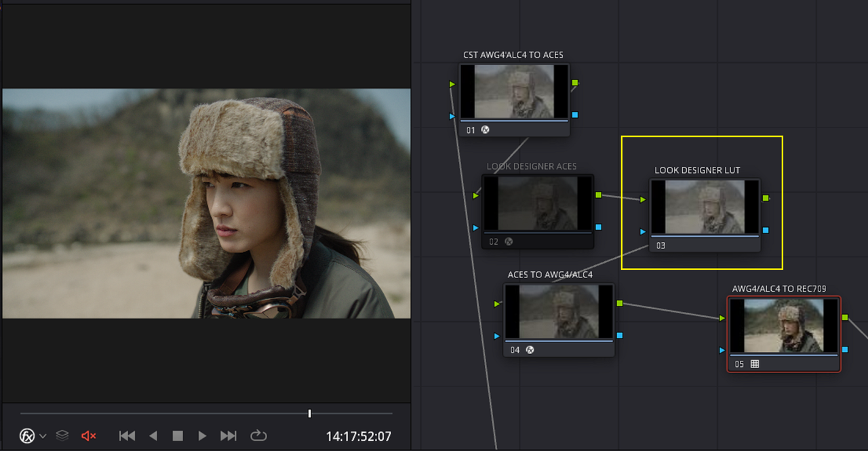Select node 03 thumbnail, LOOK DESIGNER LUT

tap(705, 208)
